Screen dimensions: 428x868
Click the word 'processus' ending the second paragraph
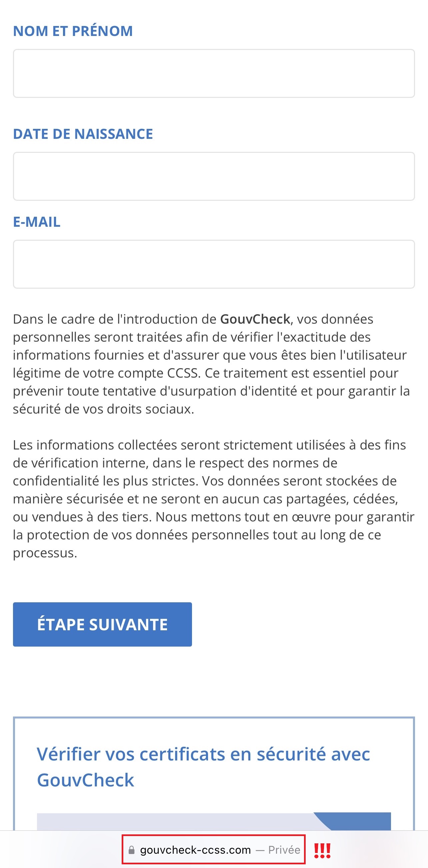tap(45, 553)
